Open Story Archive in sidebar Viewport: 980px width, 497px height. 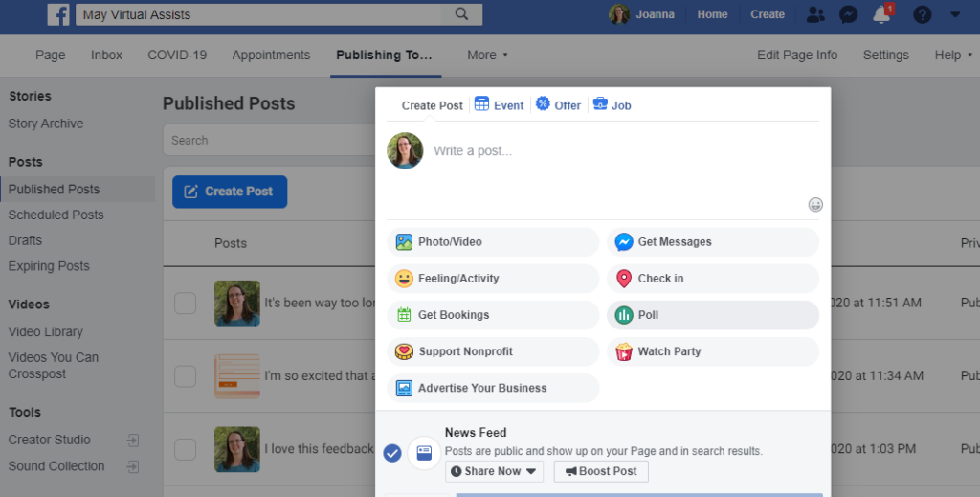46,124
